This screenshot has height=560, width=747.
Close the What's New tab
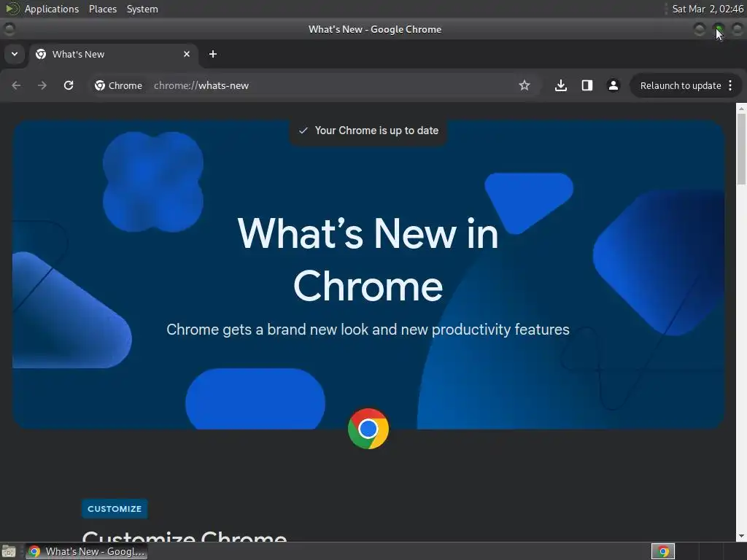pyautogui.click(x=187, y=54)
